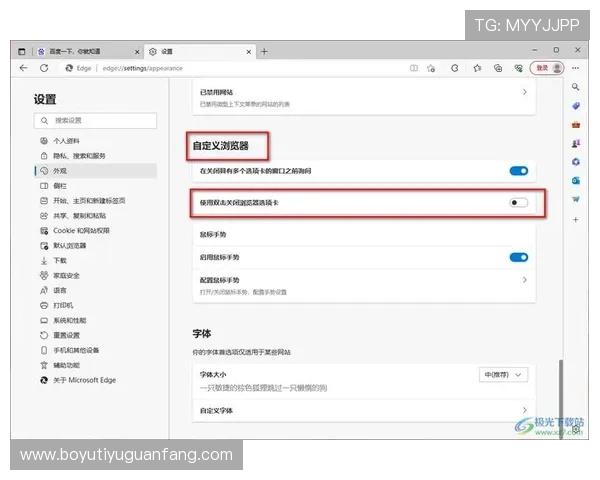Expand the 自定义字体 row chevron

click(525, 410)
